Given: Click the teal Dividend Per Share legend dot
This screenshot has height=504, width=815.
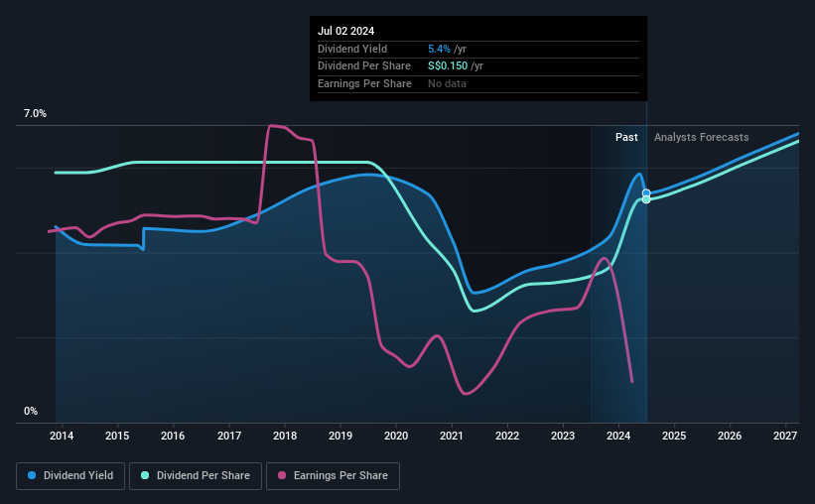Looking at the screenshot, I should pos(145,475).
